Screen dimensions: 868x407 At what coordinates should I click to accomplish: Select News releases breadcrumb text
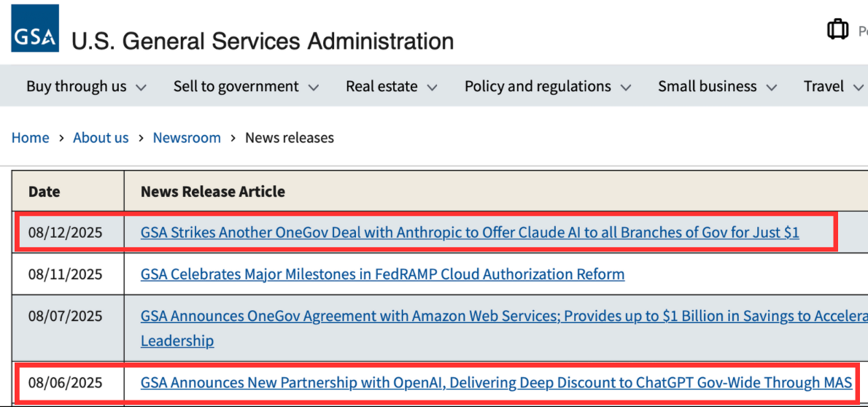290,137
